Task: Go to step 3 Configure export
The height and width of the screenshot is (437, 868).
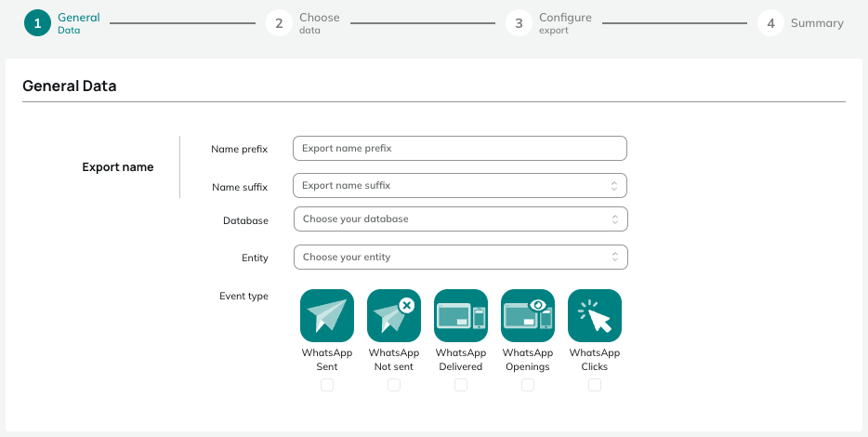Action: click(x=548, y=23)
